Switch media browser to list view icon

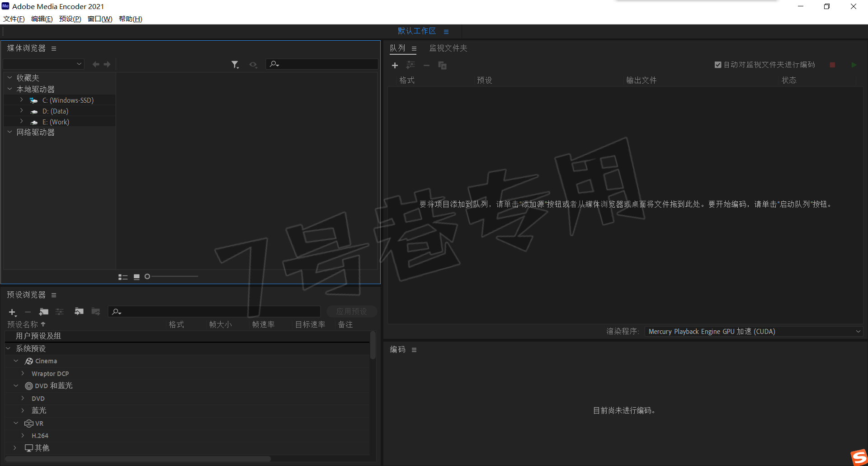pos(123,277)
